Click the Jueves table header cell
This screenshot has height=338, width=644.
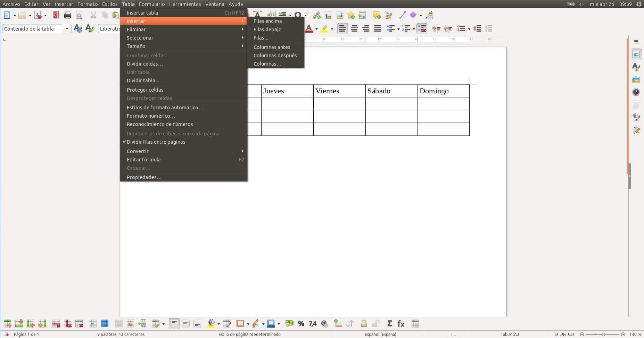(x=287, y=91)
